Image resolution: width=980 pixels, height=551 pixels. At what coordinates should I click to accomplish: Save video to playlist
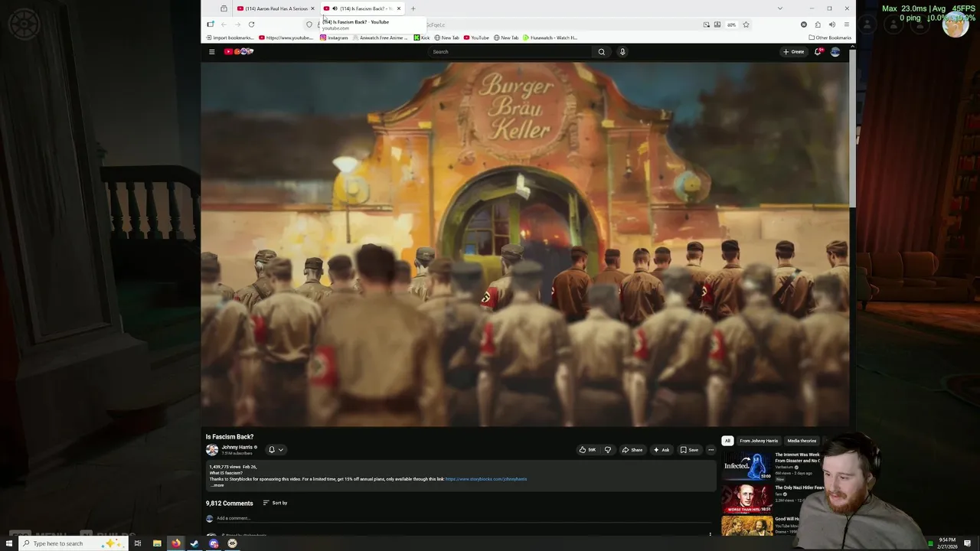689,450
